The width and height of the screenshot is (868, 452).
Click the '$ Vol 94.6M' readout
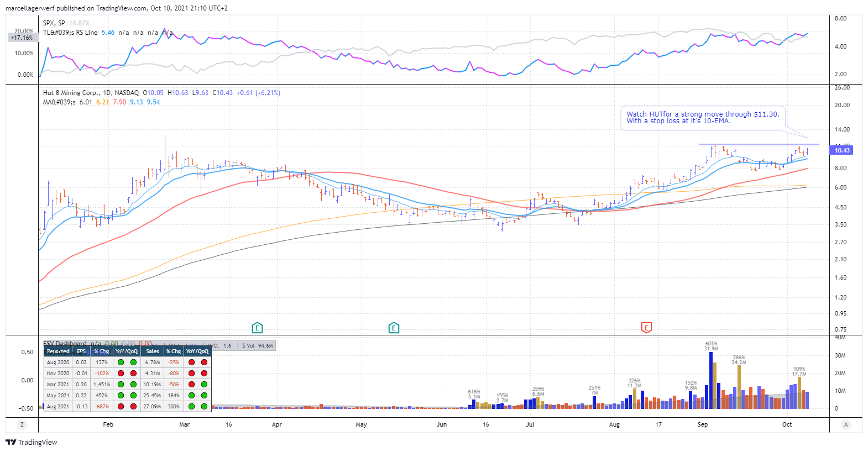(258, 346)
